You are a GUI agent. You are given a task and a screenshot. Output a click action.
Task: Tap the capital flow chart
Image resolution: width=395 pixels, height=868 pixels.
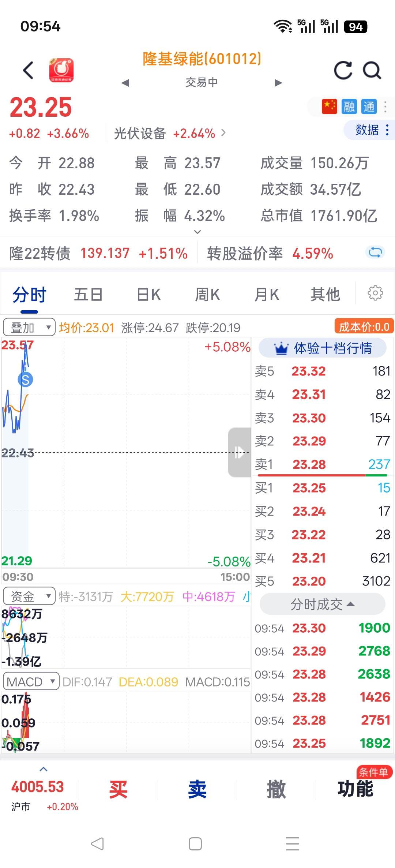pos(126,637)
